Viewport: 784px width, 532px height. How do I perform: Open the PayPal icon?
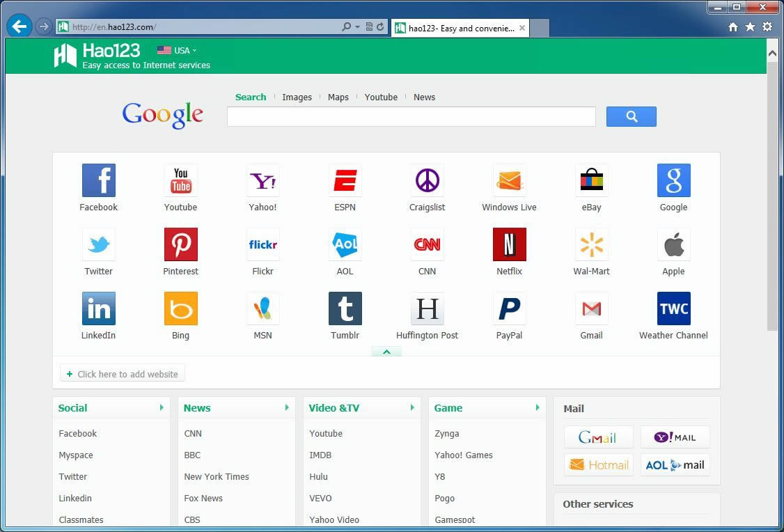(x=509, y=308)
